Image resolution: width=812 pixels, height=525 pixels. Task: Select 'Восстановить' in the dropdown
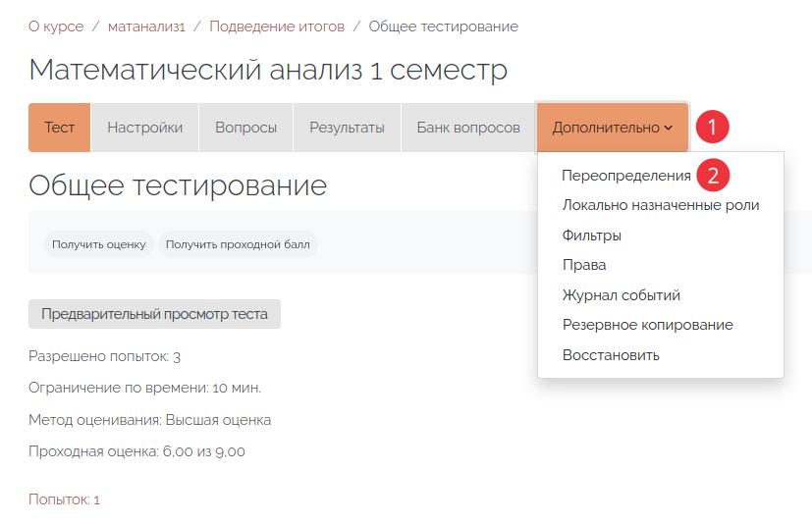pyautogui.click(x=611, y=355)
